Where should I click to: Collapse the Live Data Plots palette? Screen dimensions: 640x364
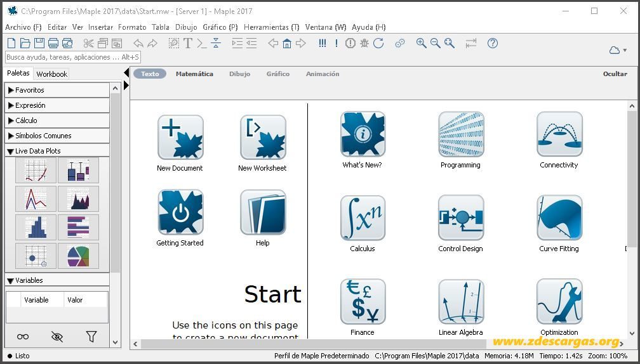pos(57,151)
